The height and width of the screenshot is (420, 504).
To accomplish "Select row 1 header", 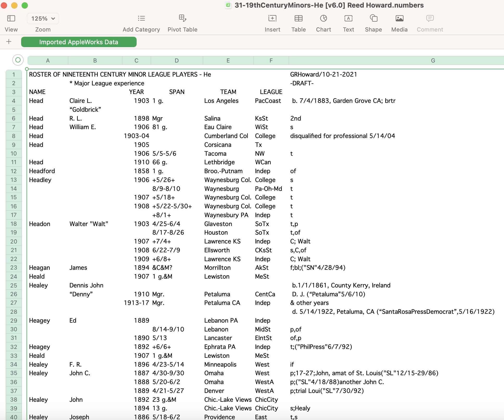I will (14, 74).
